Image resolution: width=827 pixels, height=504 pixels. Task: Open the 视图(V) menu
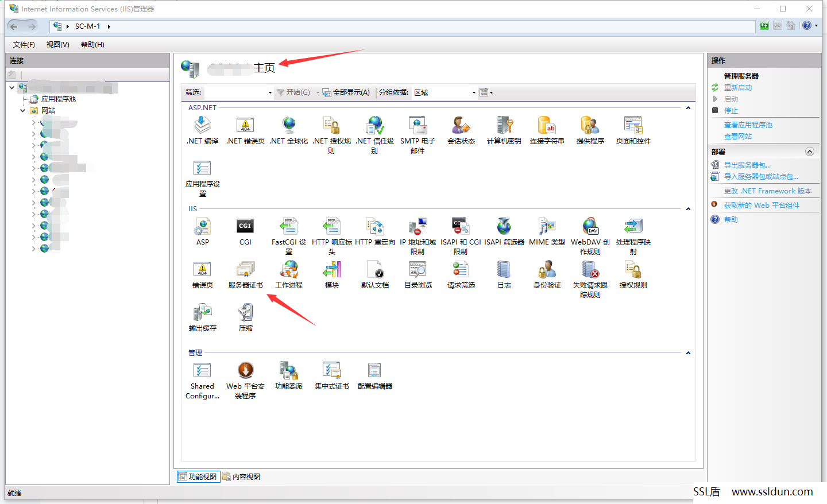57,45
